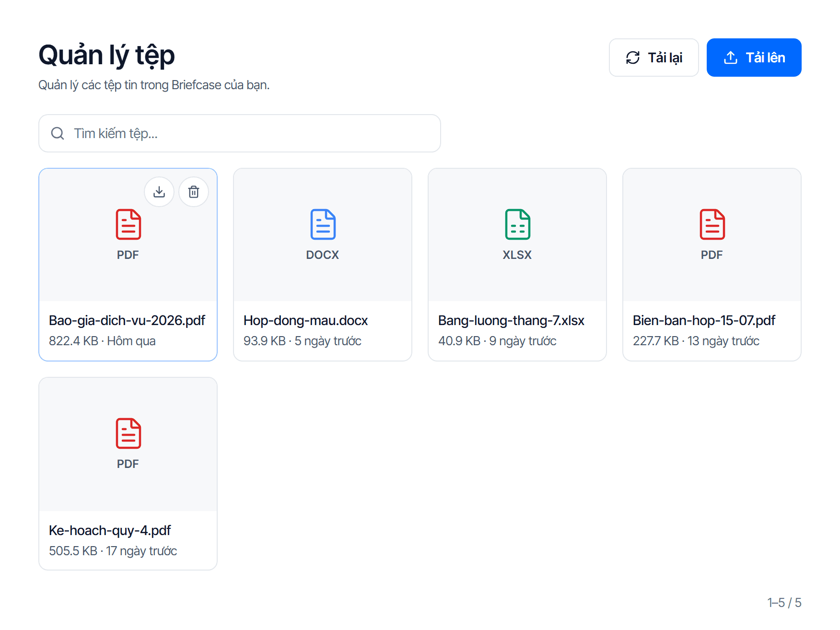Viewport: 840px width, 630px height.
Task: Click the XLSX type label on Bang-luong-thang-7
Action: pyautogui.click(x=517, y=255)
